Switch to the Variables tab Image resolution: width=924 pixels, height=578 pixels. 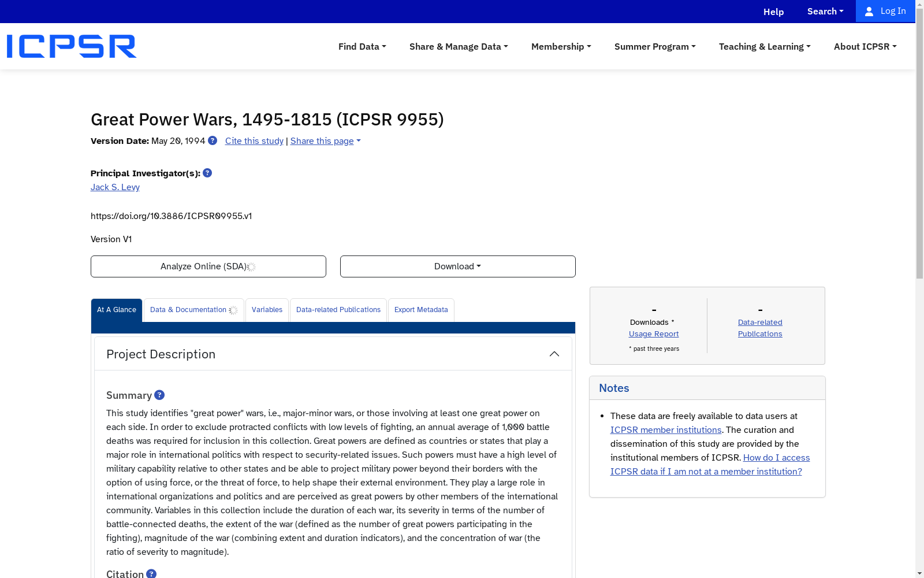(267, 310)
